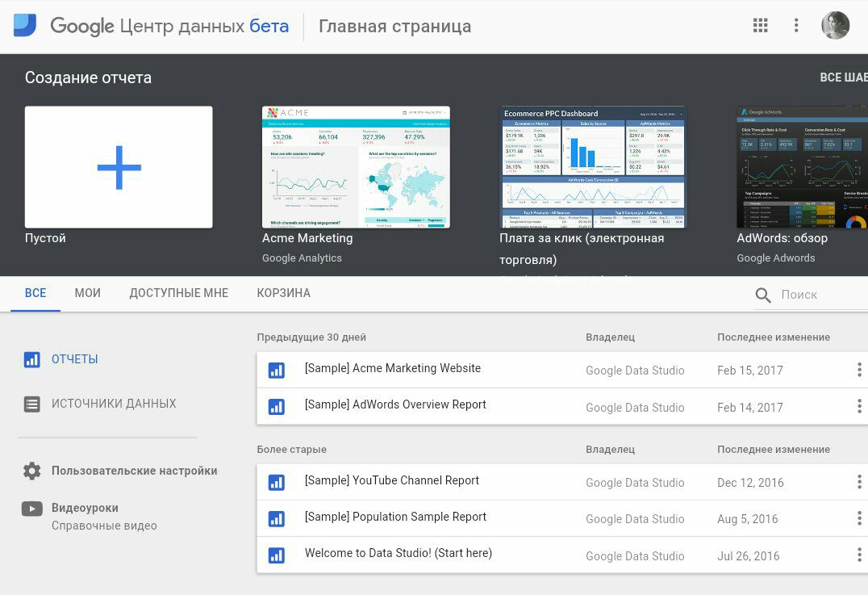The height and width of the screenshot is (595, 868).
Task: Choose the AdWords: обзор template thumbnail
Action: tap(802, 167)
